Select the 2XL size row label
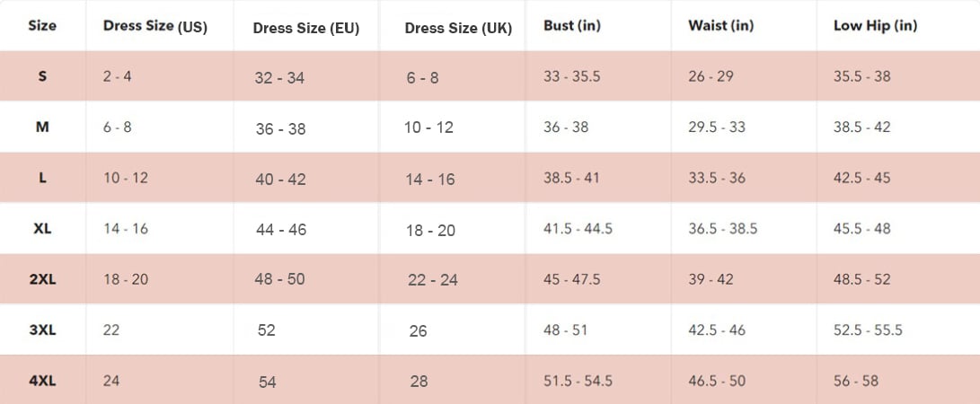This screenshot has width=980, height=404. point(42,279)
